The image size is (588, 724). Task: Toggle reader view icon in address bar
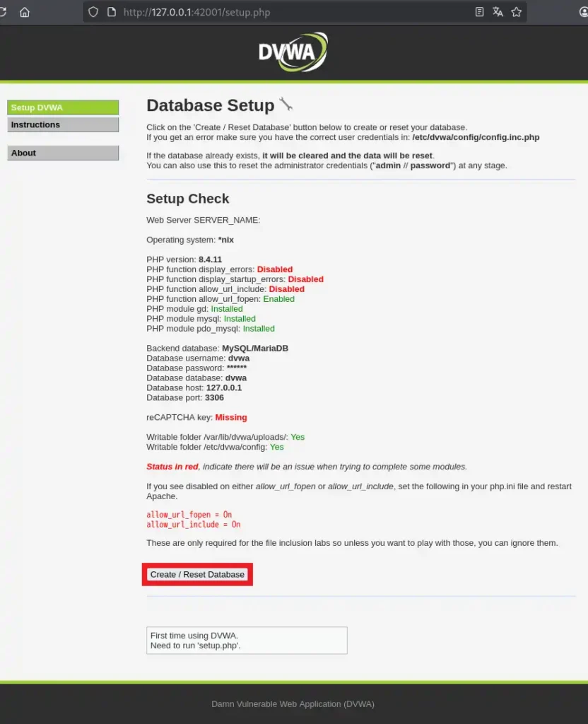(480, 12)
